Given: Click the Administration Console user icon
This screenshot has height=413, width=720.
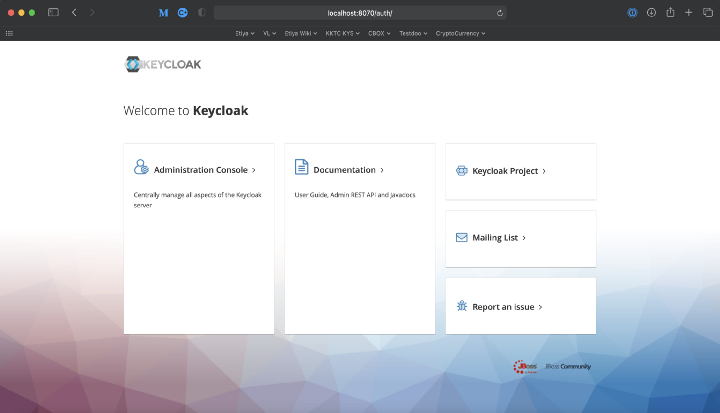Looking at the screenshot, I should pos(141,167).
